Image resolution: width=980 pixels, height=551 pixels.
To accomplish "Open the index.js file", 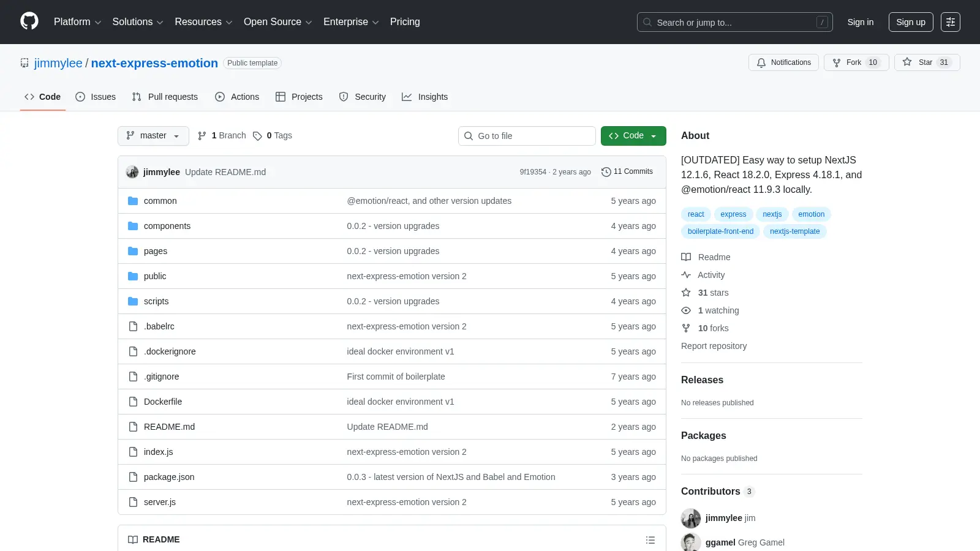I will pos(158,452).
